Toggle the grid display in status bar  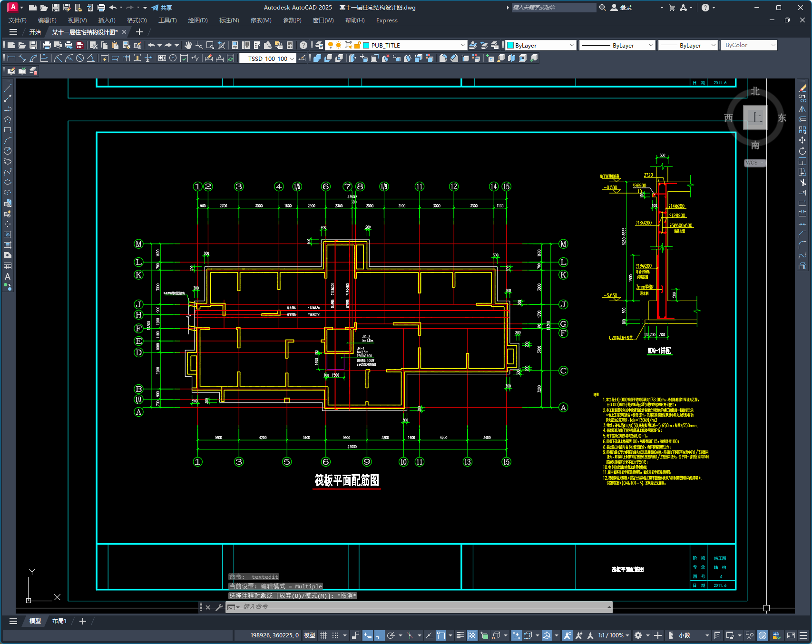tap(324, 635)
